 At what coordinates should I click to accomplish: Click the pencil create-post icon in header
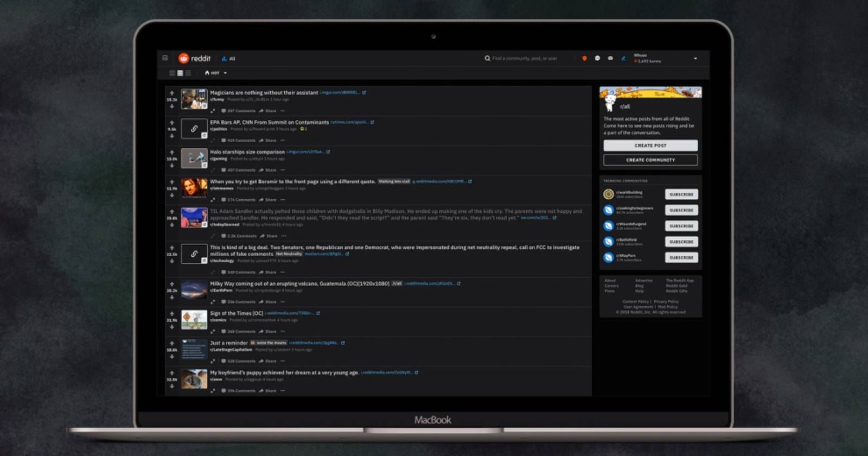pyautogui.click(x=623, y=58)
